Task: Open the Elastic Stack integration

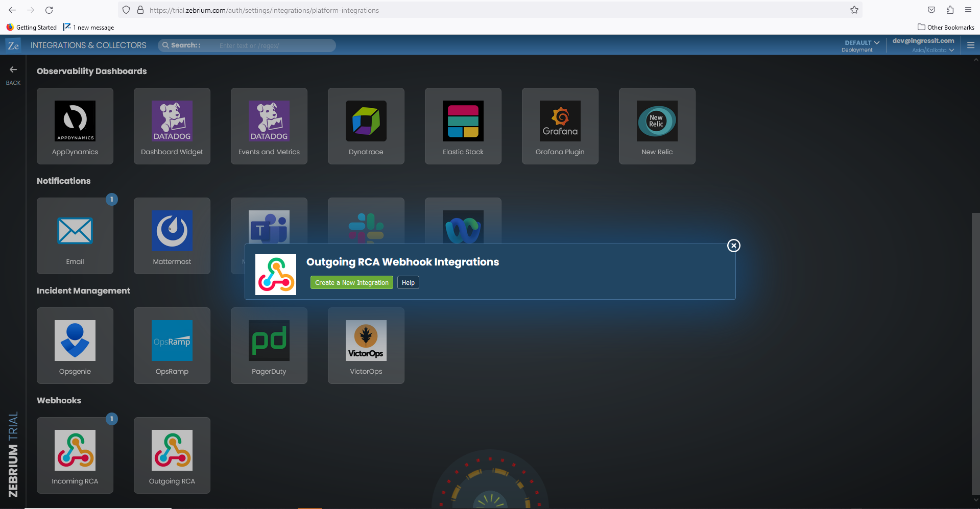Action: pyautogui.click(x=463, y=126)
